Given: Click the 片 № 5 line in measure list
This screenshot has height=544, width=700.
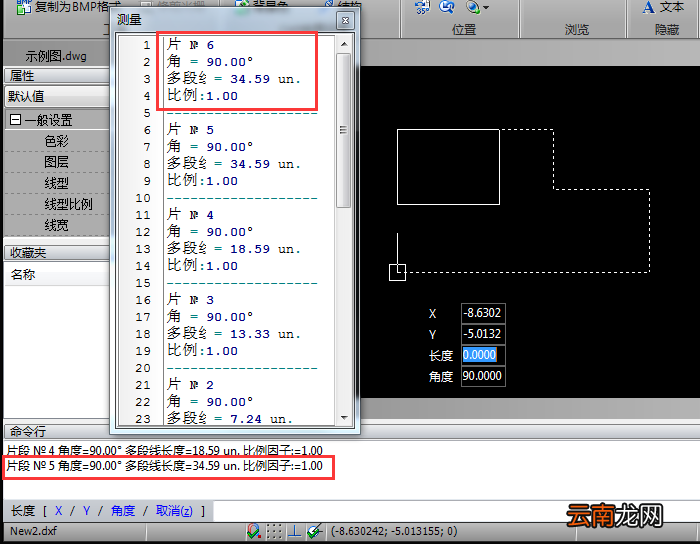Looking at the screenshot, I should (191, 130).
